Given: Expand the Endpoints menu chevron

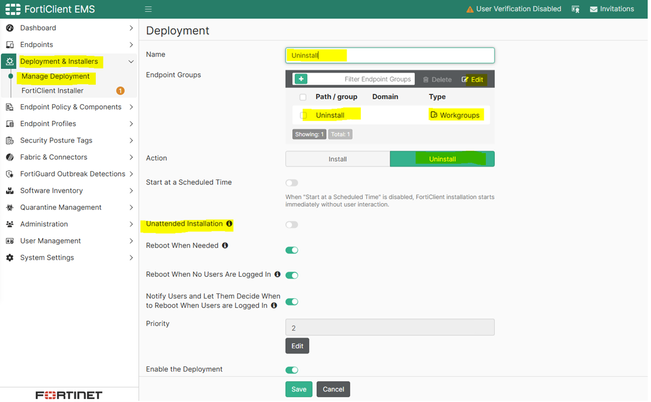Looking at the screenshot, I should coord(131,44).
